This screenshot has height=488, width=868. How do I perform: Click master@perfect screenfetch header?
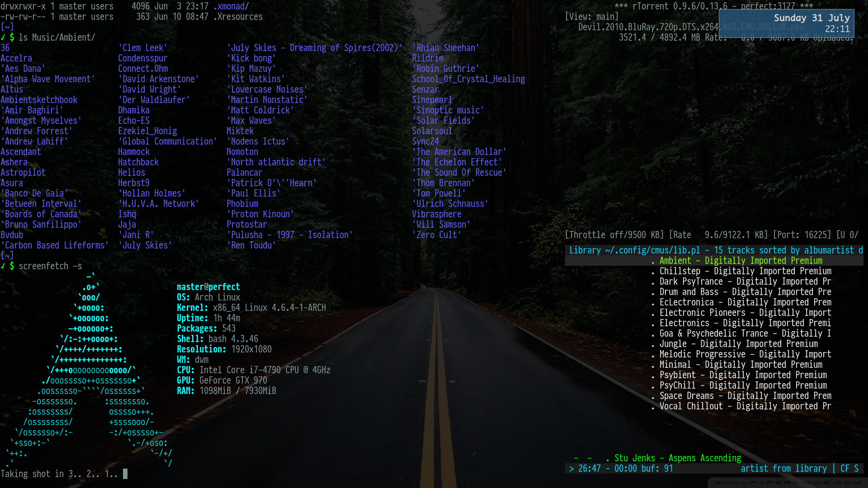click(208, 287)
